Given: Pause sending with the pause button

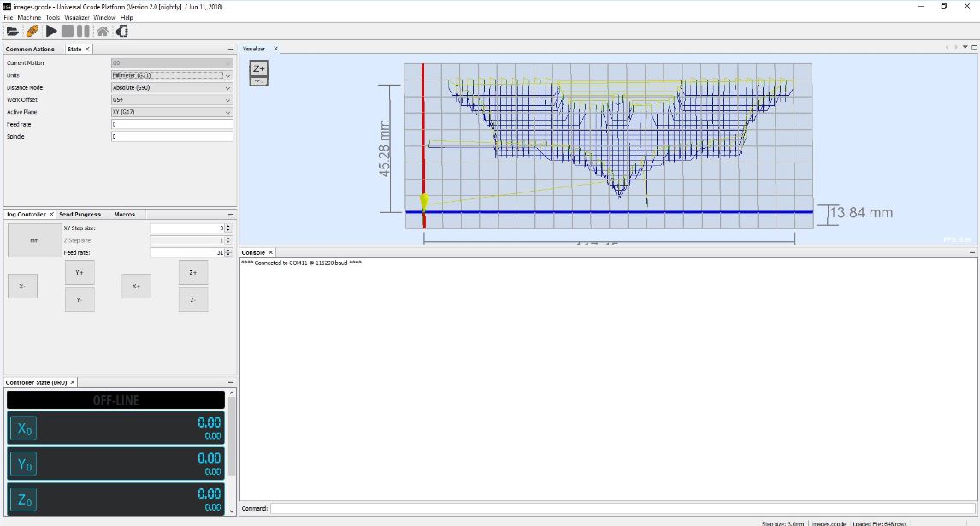Looking at the screenshot, I should click(83, 31).
